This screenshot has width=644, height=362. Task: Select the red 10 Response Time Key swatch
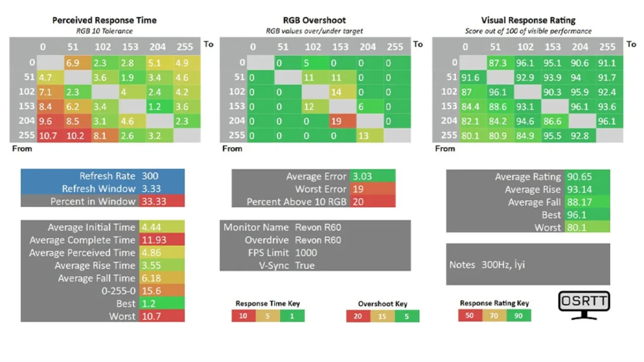click(244, 316)
